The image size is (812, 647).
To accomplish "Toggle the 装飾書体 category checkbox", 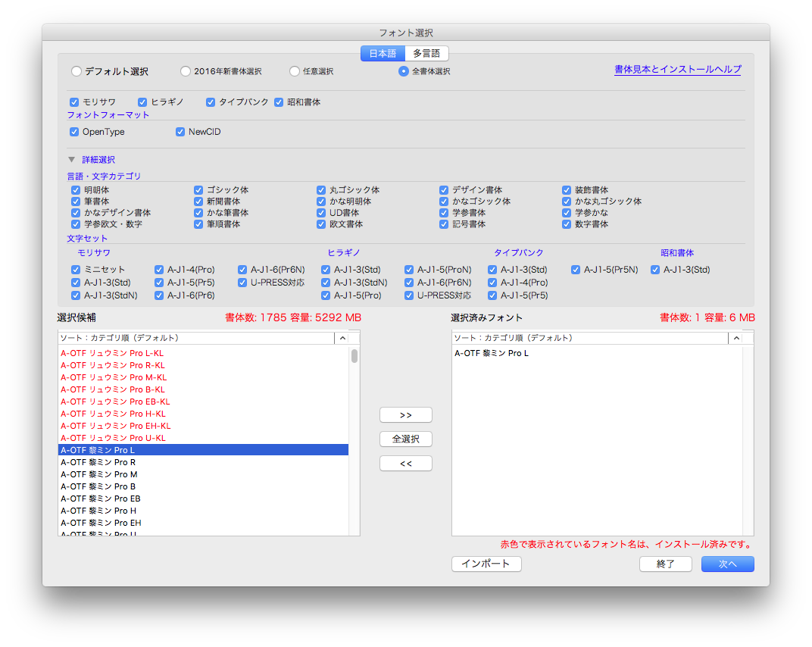I will 567,190.
